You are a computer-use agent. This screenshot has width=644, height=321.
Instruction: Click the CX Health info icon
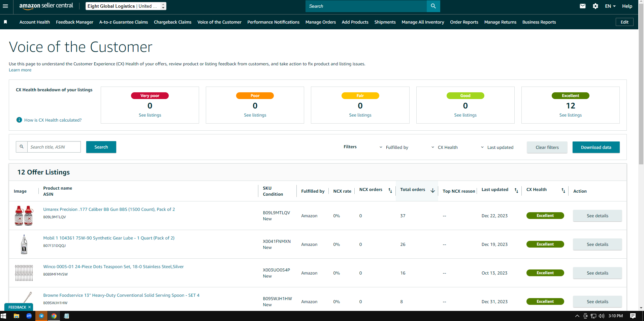click(19, 120)
